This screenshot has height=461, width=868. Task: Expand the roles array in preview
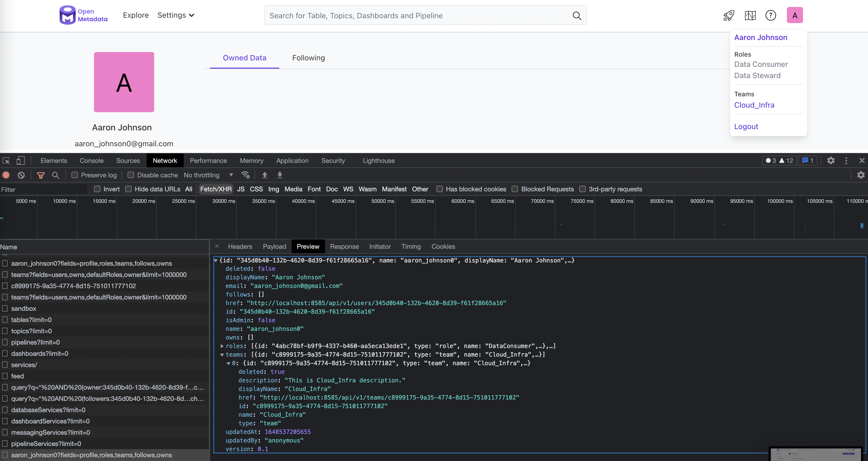point(222,346)
